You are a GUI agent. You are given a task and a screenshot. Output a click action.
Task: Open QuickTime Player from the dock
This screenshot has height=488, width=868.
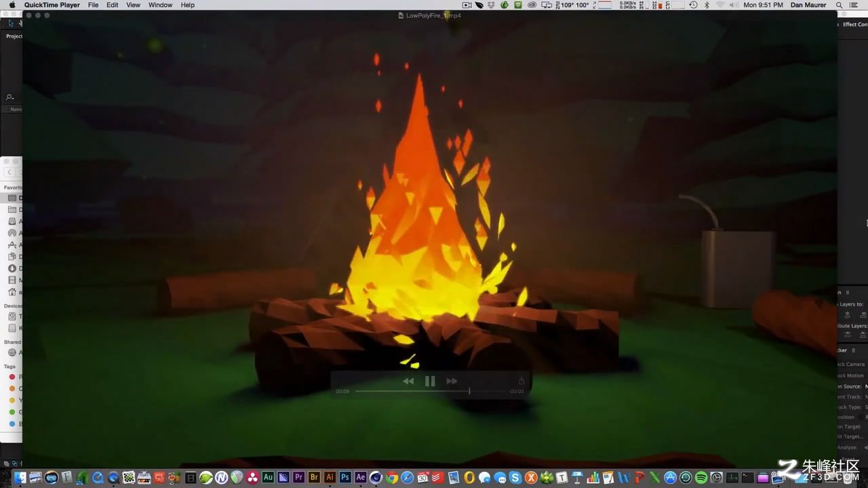(113, 477)
